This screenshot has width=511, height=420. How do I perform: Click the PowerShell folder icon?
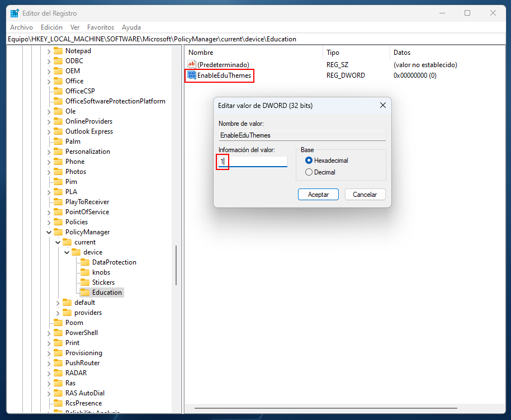tap(58, 333)
